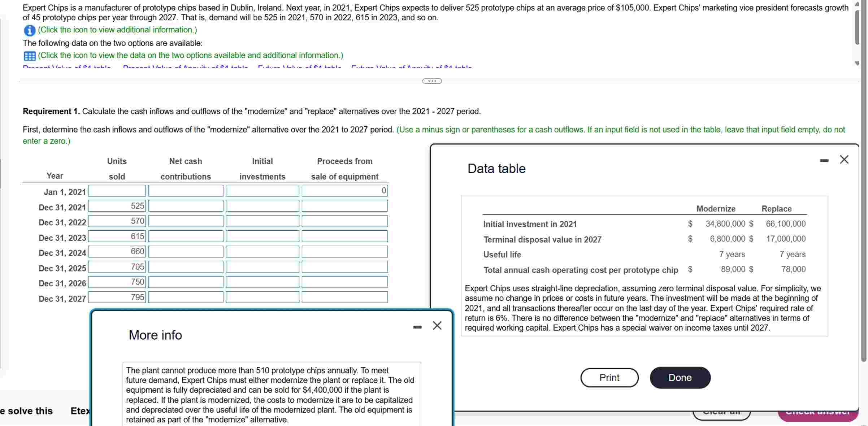The height and width of the screenshot is (426, 868).
Task: Close the More info window with the X
Action: pyautogui.click(x=437, y=325)
